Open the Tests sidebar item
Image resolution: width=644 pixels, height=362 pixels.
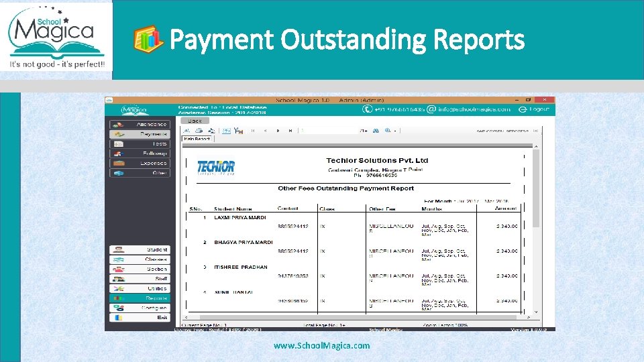[140, 144]
